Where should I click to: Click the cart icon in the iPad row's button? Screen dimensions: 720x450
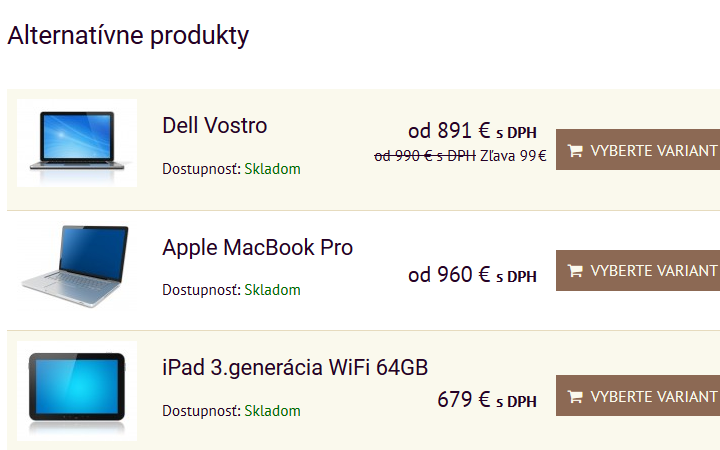575,397
